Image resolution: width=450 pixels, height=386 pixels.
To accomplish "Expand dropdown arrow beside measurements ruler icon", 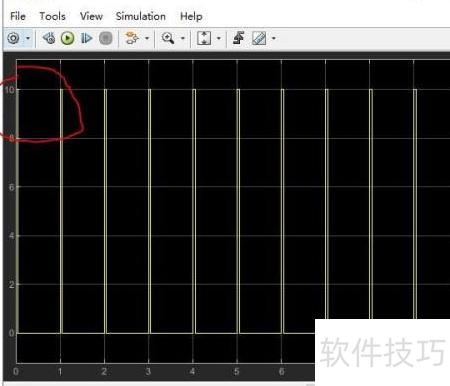I will click(274, 38).
